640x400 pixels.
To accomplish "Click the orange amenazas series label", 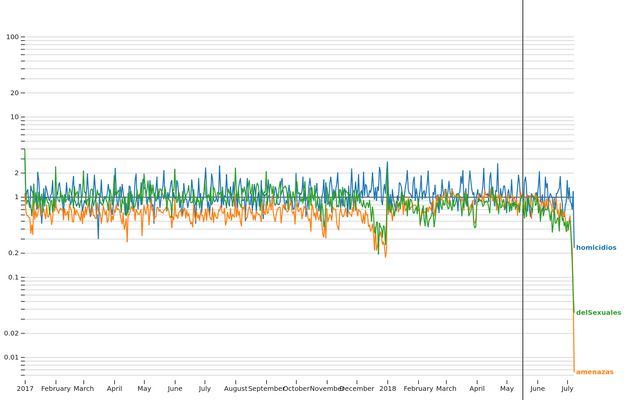I will pos(594,372).
